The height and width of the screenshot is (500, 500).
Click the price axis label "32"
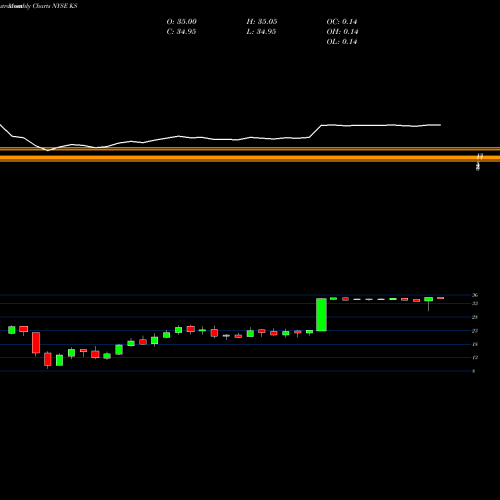(475, 303)
